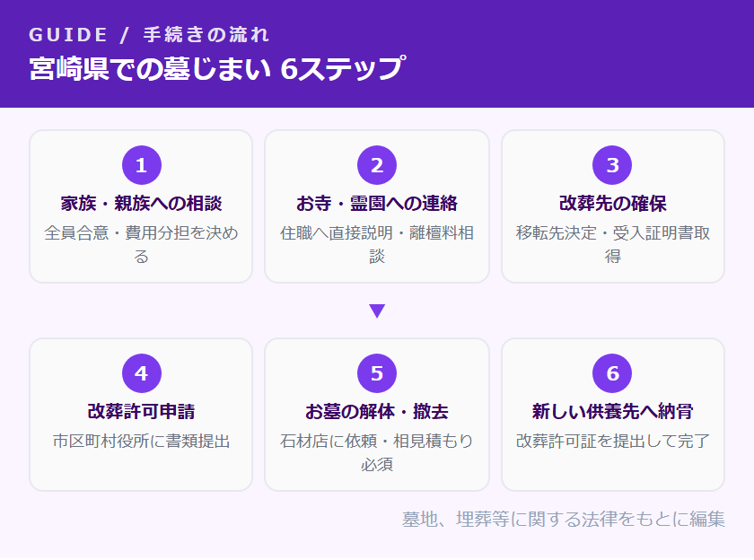Image resolution: width=754 pixels, height=560 pixels.
Task: Click the 住職へ直接説明・離檀料相談 description
Action: pos(377,244)
